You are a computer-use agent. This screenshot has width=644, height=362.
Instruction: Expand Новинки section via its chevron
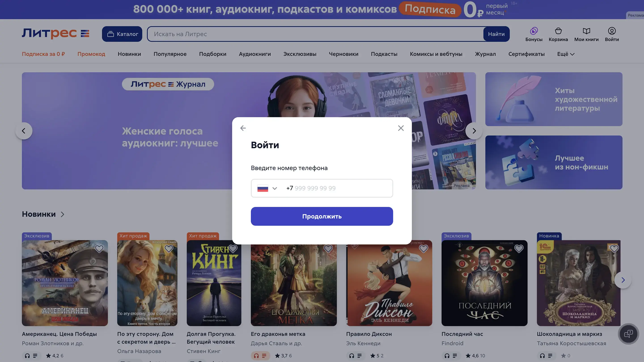pyautogui.click(x=62, y=214)
